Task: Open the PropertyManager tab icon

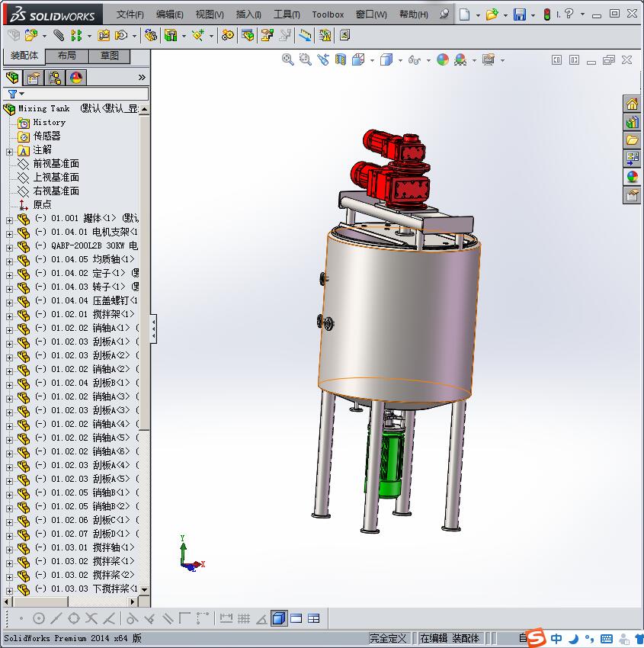Action: [33, 78]
